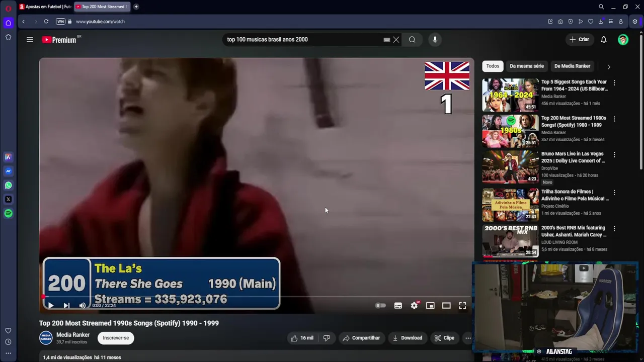This screenshot has width=644, height=362.
Task: Select Da mesma série filter chip
Action: (527, 66)
